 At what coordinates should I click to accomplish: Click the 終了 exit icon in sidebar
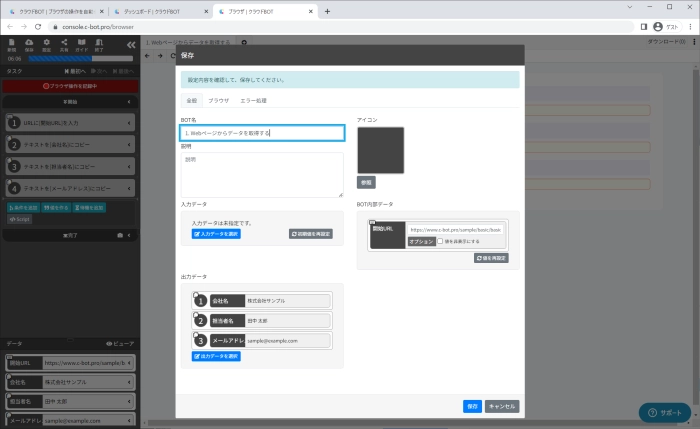coord(98,44)
